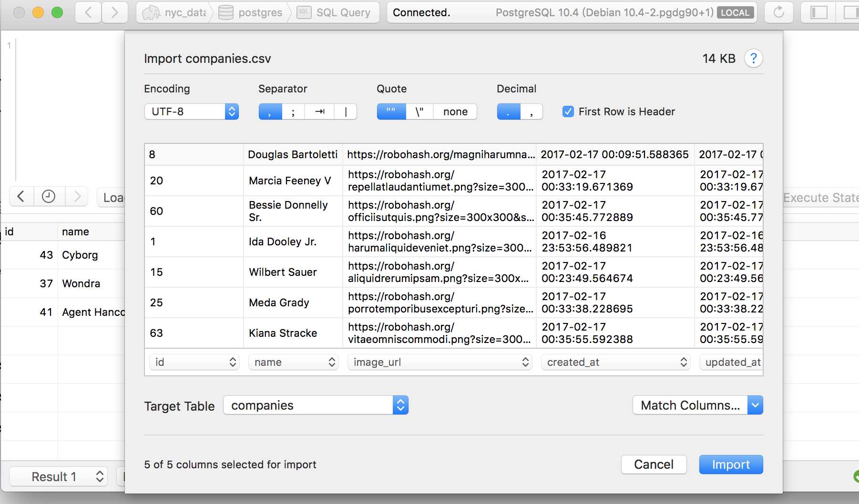
Task: Change the id column mapping dropdown
Action: point(194,362)
